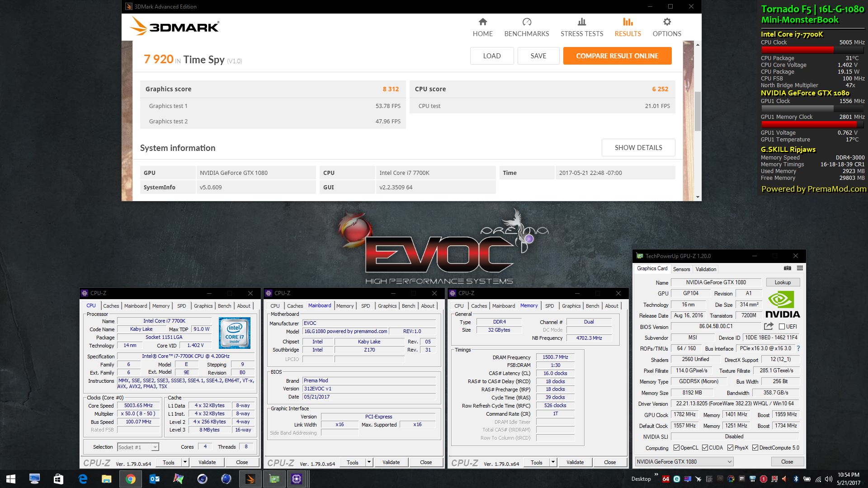Click Chrome icon in the taskbar
The image size is (868, 488).
pos(130,479)
